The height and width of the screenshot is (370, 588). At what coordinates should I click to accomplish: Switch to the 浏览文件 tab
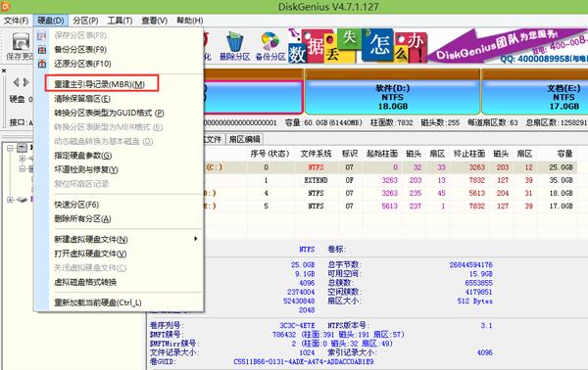213,139
